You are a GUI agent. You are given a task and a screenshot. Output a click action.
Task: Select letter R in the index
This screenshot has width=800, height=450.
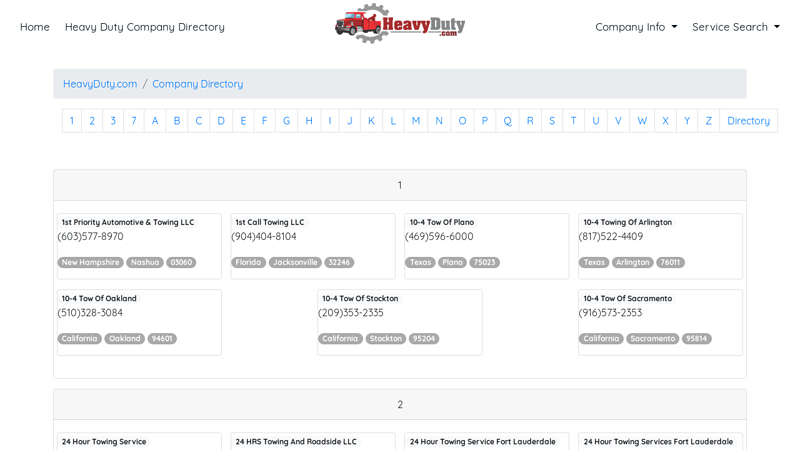[530, 121]
